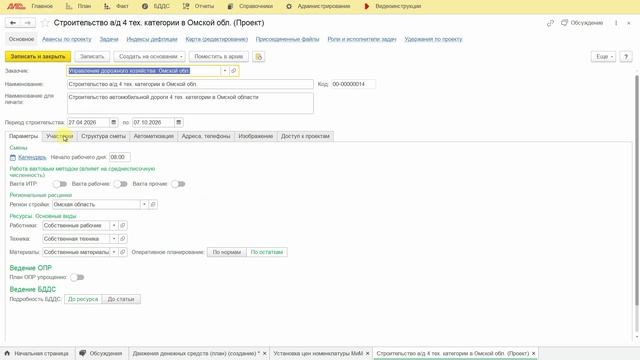Open the Материалы resource record icon

[122, 252]
